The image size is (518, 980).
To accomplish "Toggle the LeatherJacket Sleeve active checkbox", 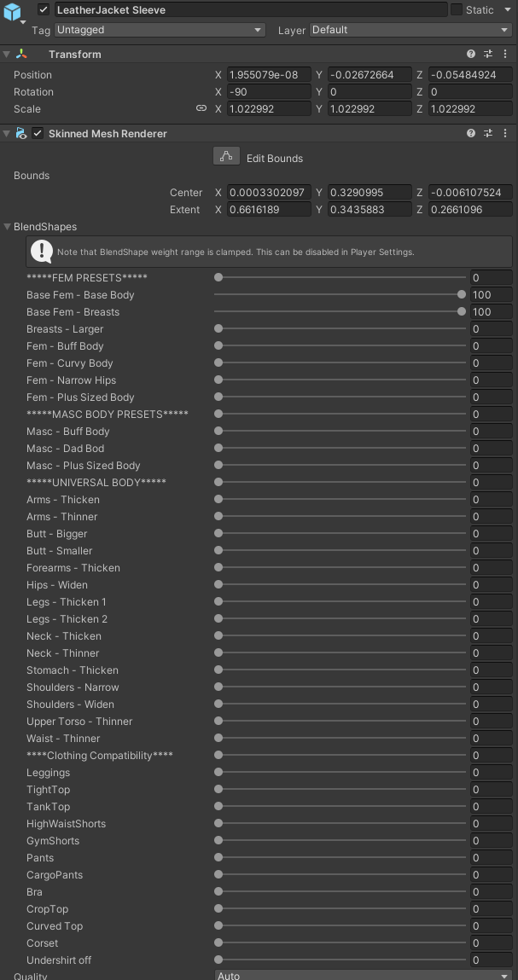I will point(44,9).
